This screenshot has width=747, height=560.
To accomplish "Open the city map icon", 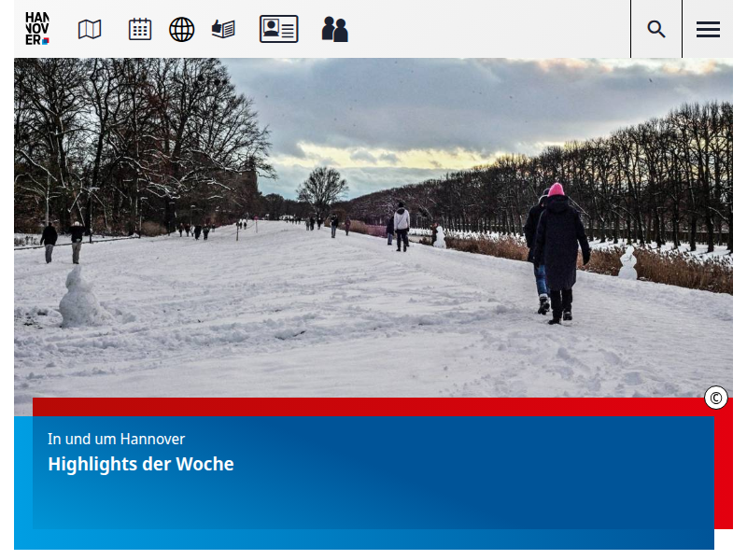I will click(x=90, y=29).
